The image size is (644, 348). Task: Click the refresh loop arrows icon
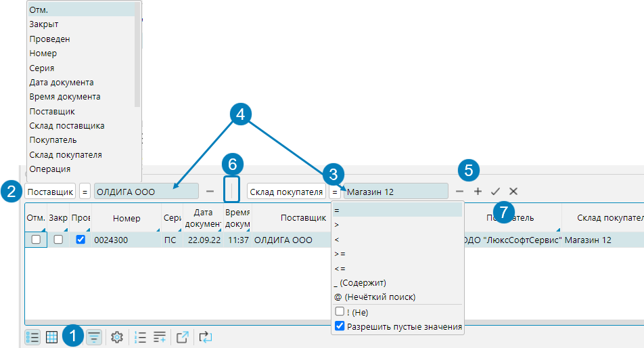pyautogui.click(x=206, y=338)
